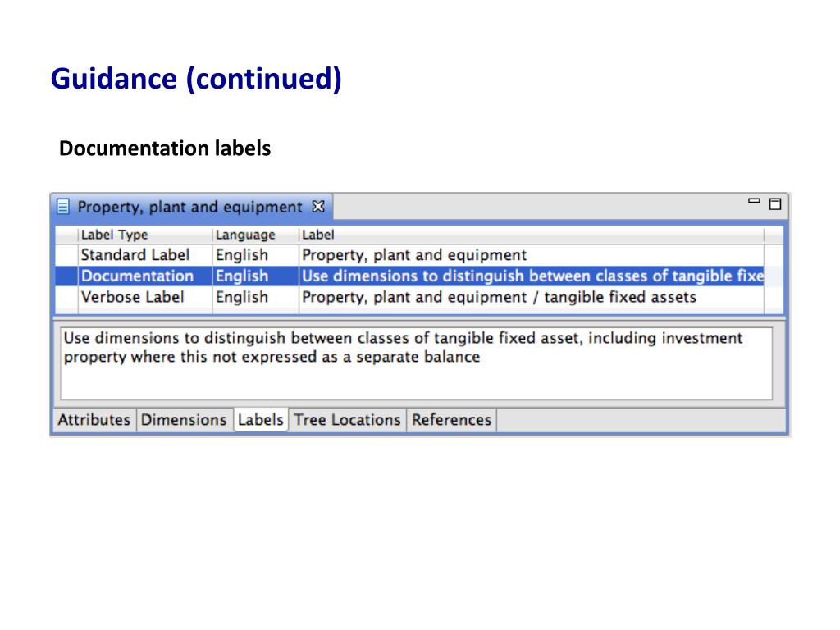Click the 'Property, plant and equipment' standard label text
The height and width of the screenshot is (630, 840).
(x=414, y=255)
